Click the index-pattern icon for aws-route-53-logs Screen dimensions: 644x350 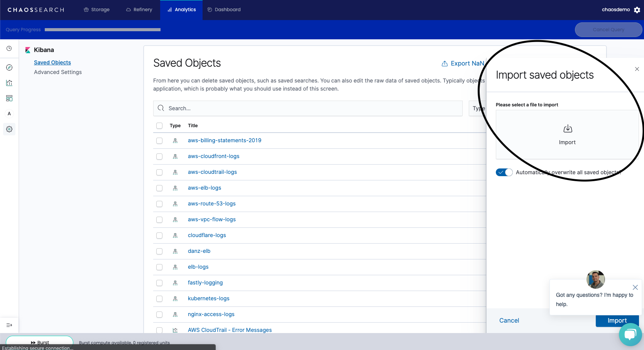[175, 204]
